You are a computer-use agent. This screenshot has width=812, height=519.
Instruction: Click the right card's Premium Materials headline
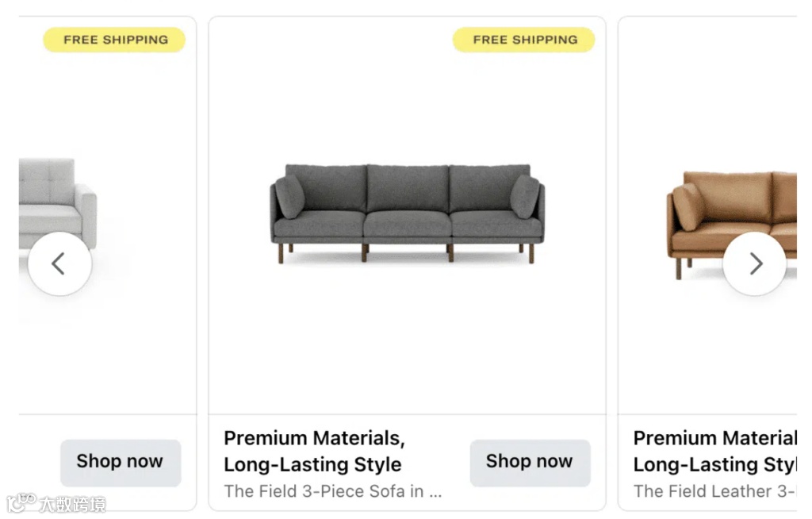tap(714, 451)
